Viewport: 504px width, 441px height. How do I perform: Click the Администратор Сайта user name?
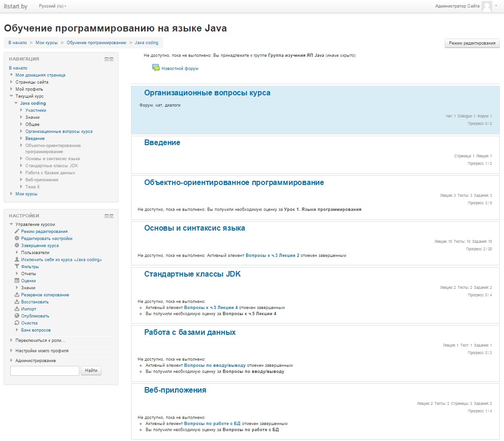(x=457, y=6)
